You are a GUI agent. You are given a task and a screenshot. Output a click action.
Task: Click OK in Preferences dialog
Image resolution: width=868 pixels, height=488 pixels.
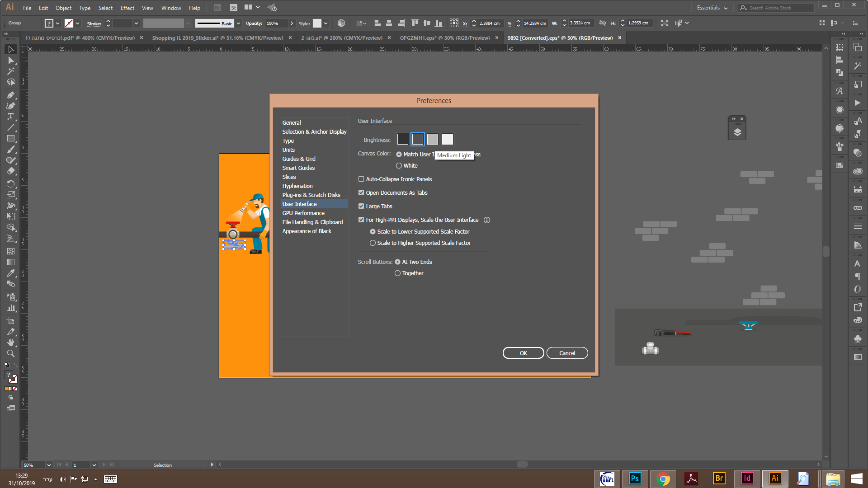pyautogui.click(x=523, y=353)
